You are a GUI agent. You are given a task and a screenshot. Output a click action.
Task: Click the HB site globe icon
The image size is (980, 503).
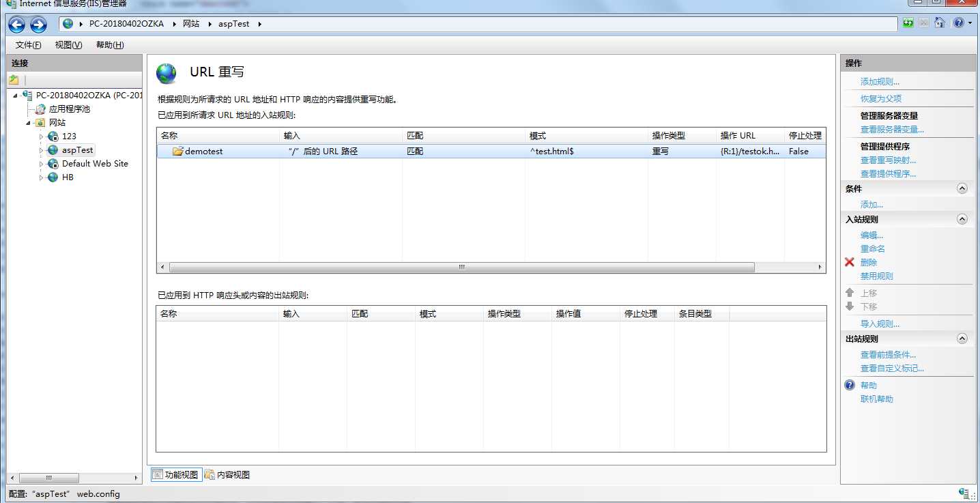click(53, 177)
